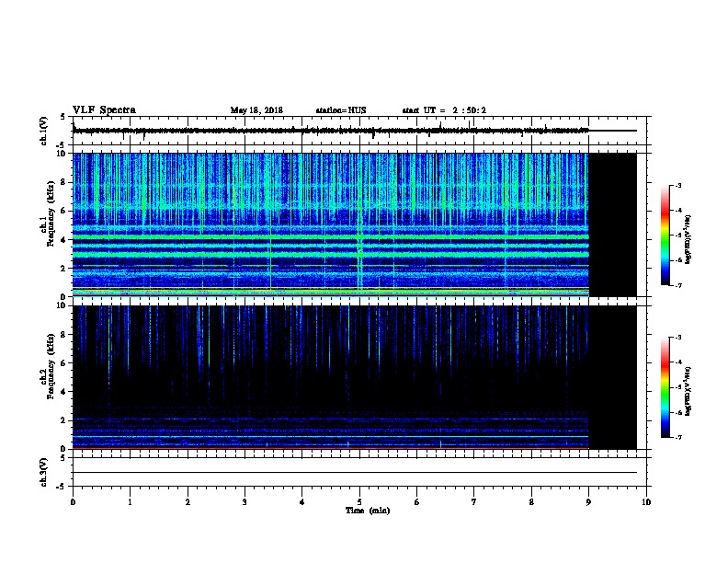This screenshot has width=728, height=563.
Task: Click the "-7" label on ch.2 color bar
Action: coord(678,438)
